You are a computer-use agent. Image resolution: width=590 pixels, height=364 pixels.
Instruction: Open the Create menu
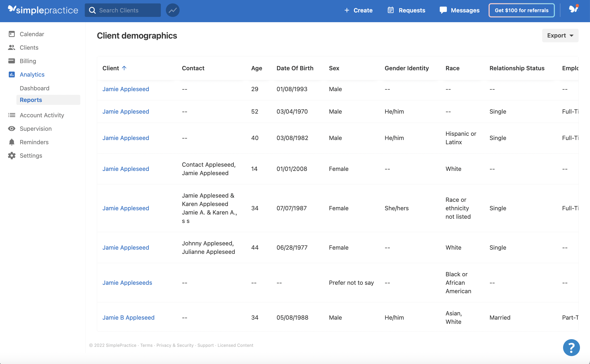pos(358,10)
